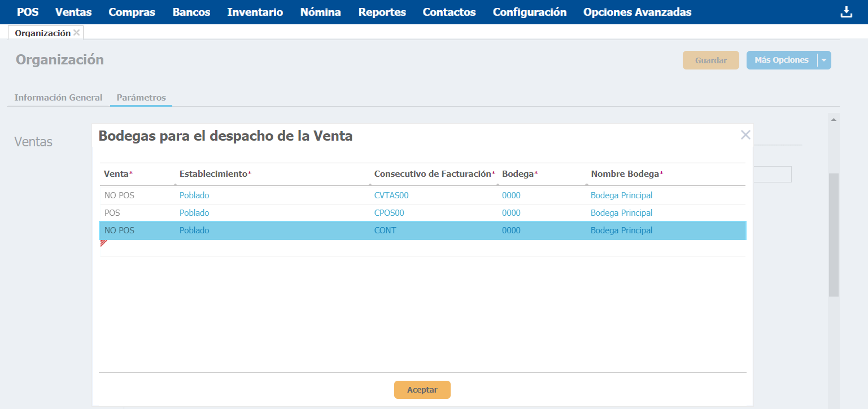This screenshot has height=409, width=868.
Task: Click the download icon in top bar
Action: [x=846, y=12]
